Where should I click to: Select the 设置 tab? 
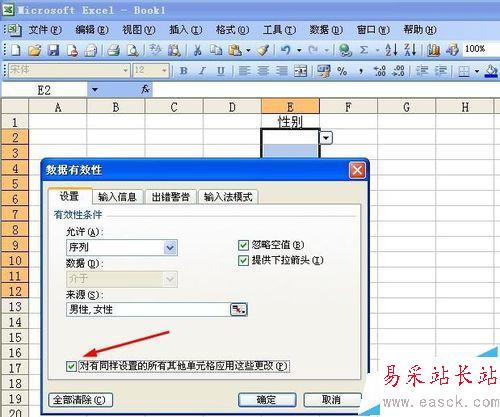[70, 196]
